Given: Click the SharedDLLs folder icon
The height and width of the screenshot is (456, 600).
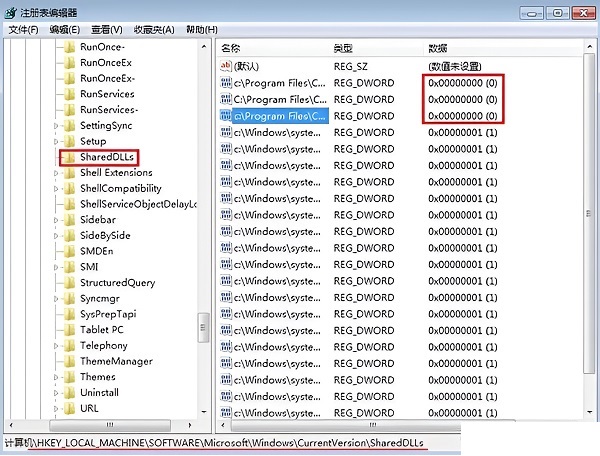Looking at the screenshot, I should pyautogui.click(x=70, y=157).
